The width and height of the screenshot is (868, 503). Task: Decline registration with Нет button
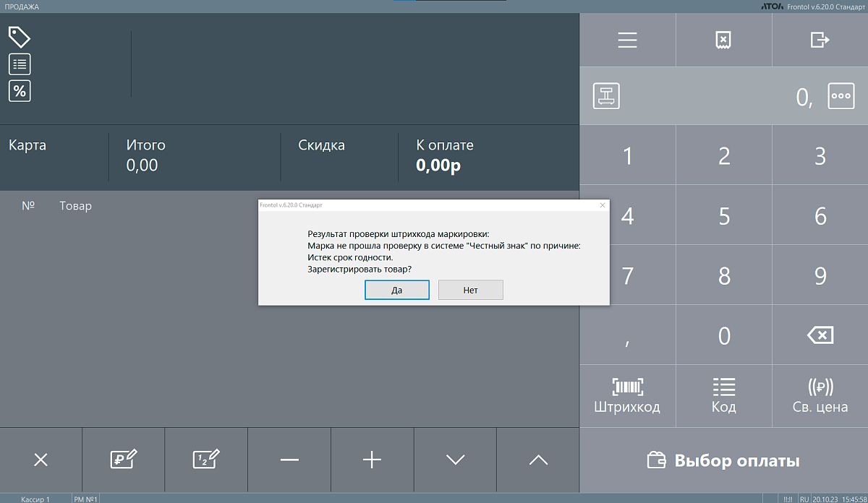(470, 290)
